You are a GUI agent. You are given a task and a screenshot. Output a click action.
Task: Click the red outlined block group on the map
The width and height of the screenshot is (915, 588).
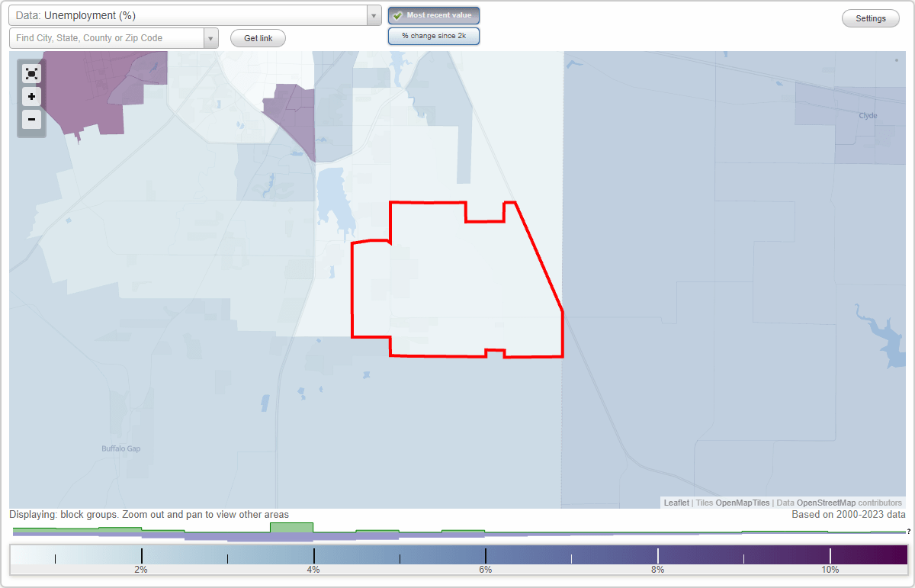pyautogui.click(x=457, y=282)
